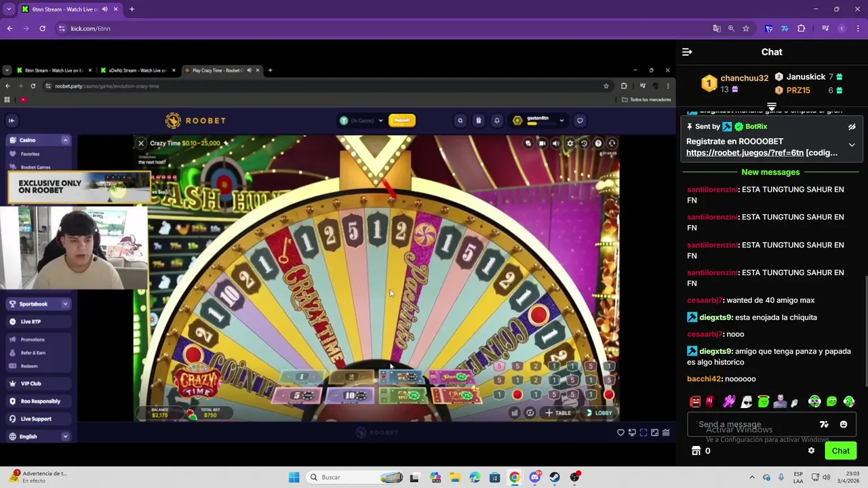This screenshot has width=868, height=488.
Task: Select the streamed xOwNz Stream tab
Action: (x=138, y=70)
